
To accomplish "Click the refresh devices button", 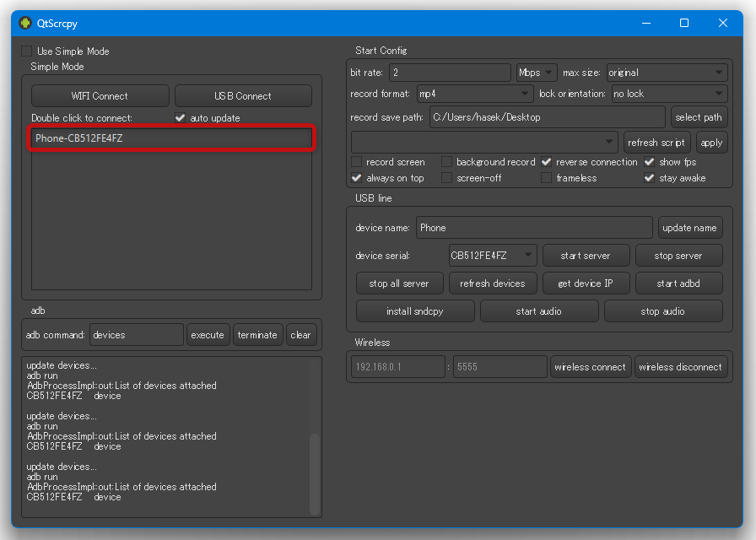I will click(493, 283).
